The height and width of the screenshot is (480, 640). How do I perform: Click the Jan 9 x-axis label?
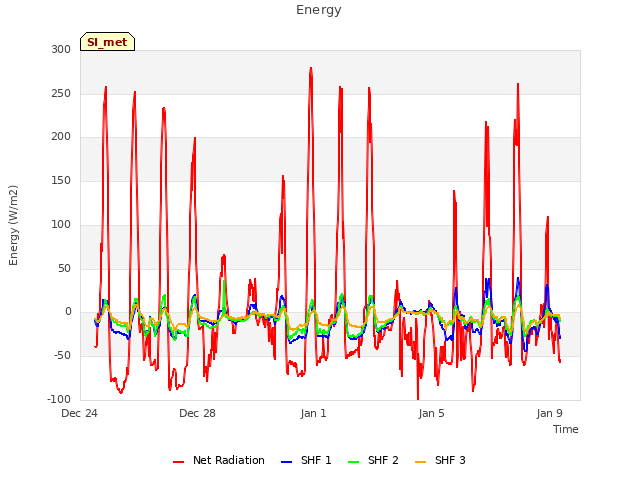pyautogui.click(x=549, y=413)
